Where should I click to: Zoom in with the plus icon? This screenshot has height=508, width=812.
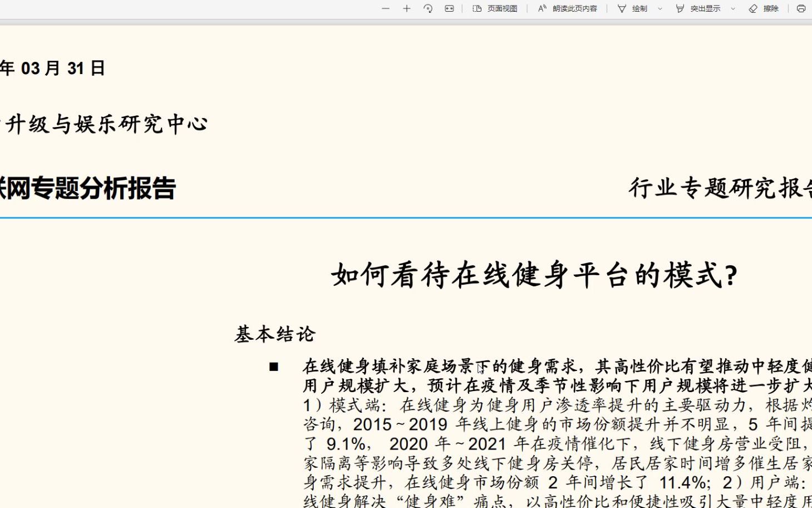pos(407,8)
